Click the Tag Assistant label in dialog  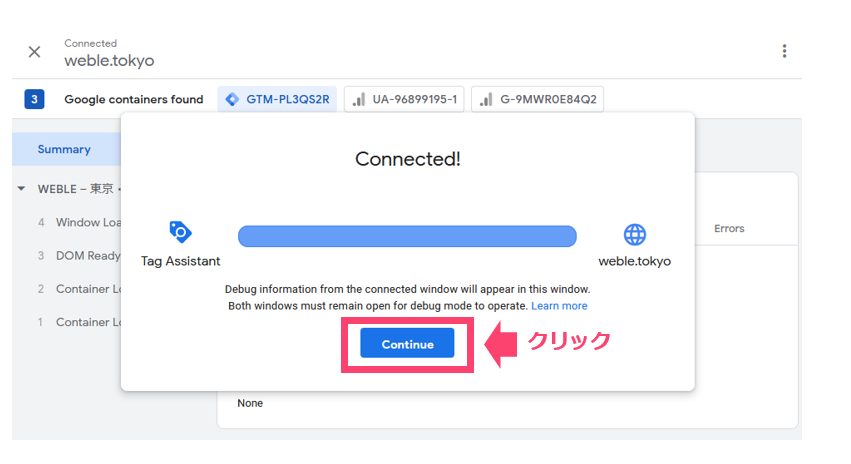181,262
